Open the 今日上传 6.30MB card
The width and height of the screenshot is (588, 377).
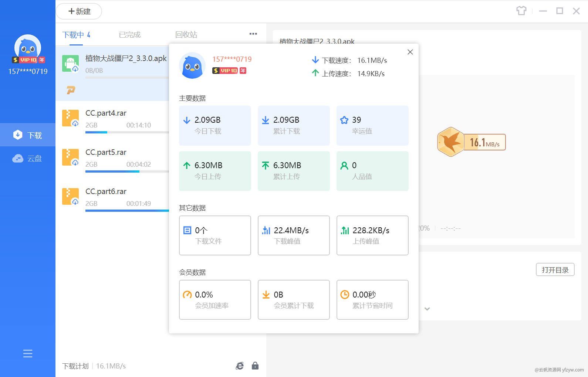(x=215, y=171)
